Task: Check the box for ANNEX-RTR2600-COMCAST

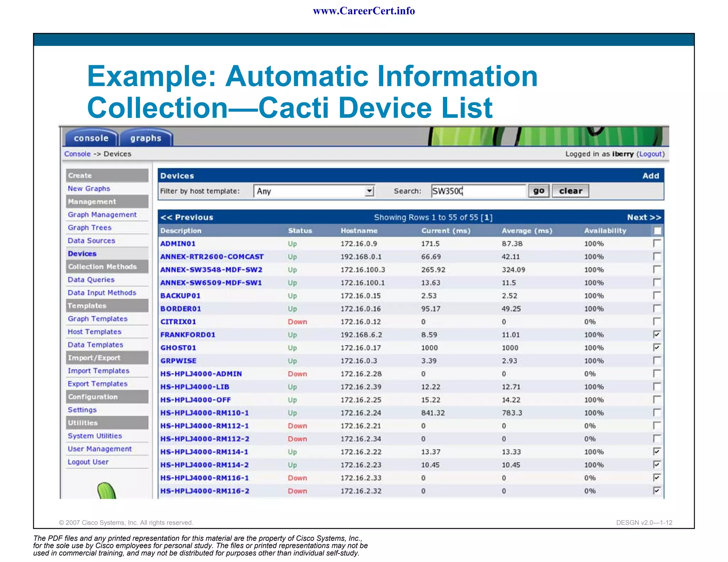Action: [657, 256]
